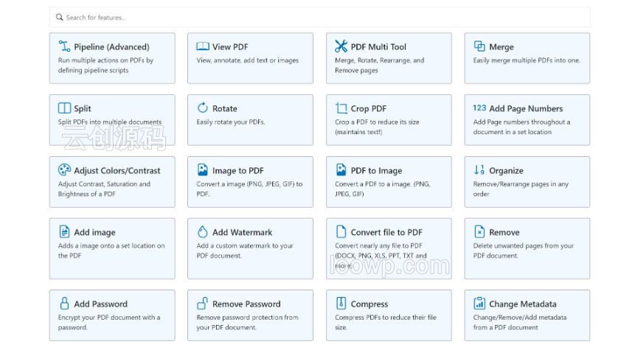Click the Merge icon

point(479,46)
